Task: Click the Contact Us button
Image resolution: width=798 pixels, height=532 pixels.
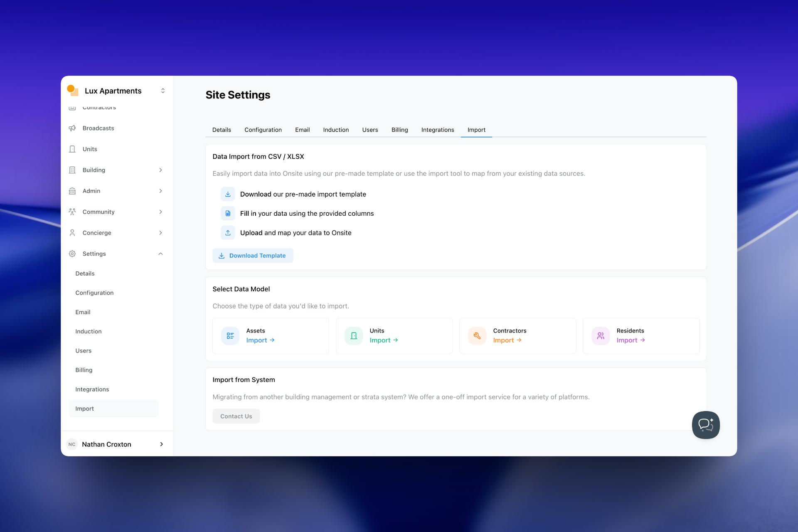Action: (x=236, y=416)
